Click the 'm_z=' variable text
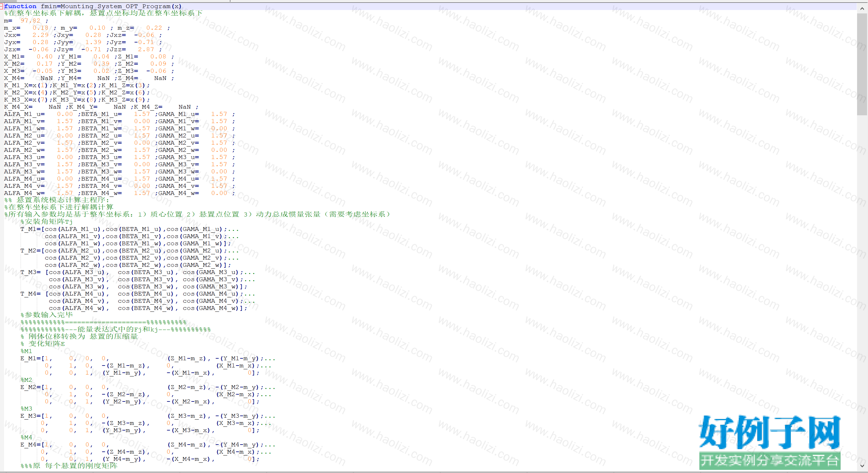The image size is (868, 473). (x=126, y=28)
